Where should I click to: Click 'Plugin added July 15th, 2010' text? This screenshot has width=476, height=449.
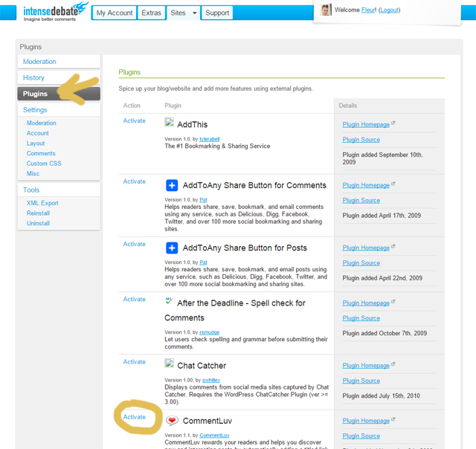(x=382, y=395)
